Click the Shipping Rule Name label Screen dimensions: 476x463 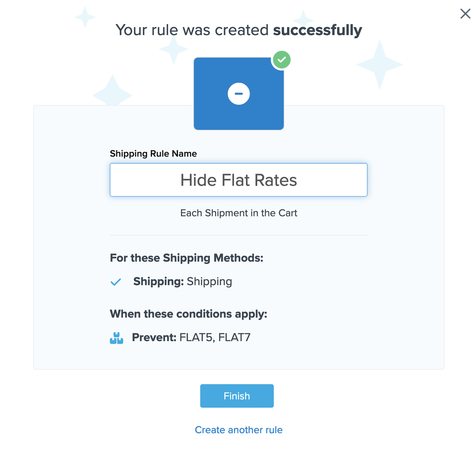pyautogui.click(x=153, y=154)
